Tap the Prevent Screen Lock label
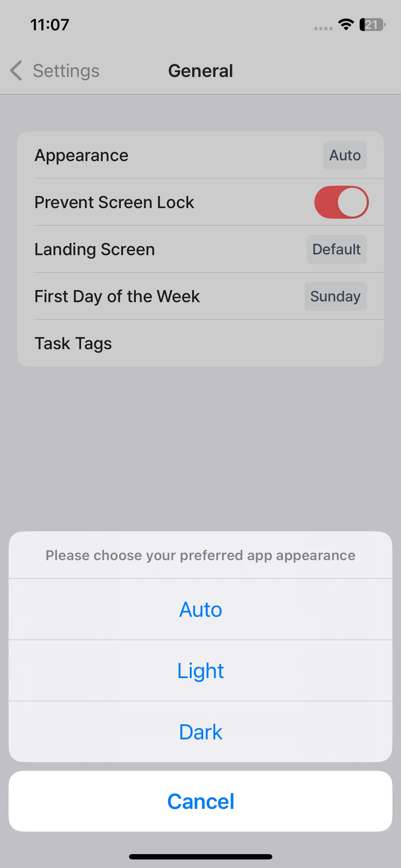The height and width of the screenshot is (868, 401). (114, 202)
